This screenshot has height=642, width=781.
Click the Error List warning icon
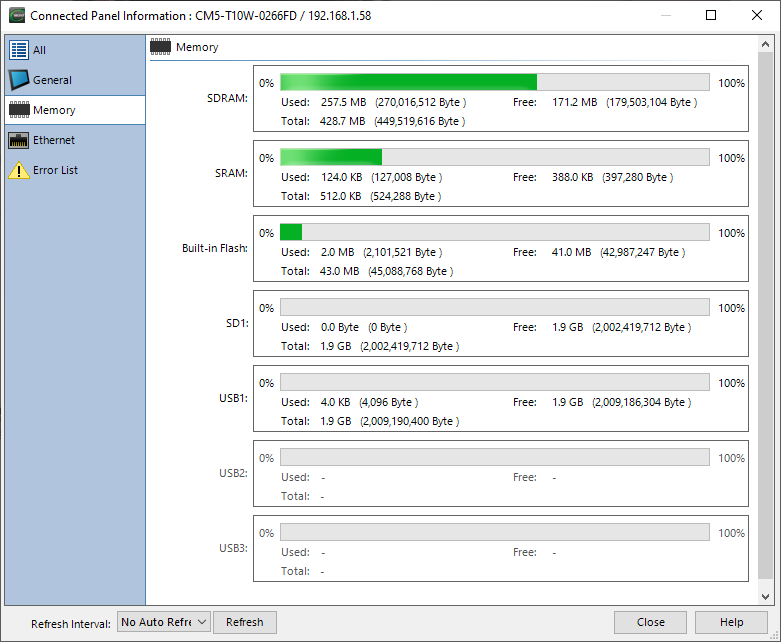coord(19,170)
